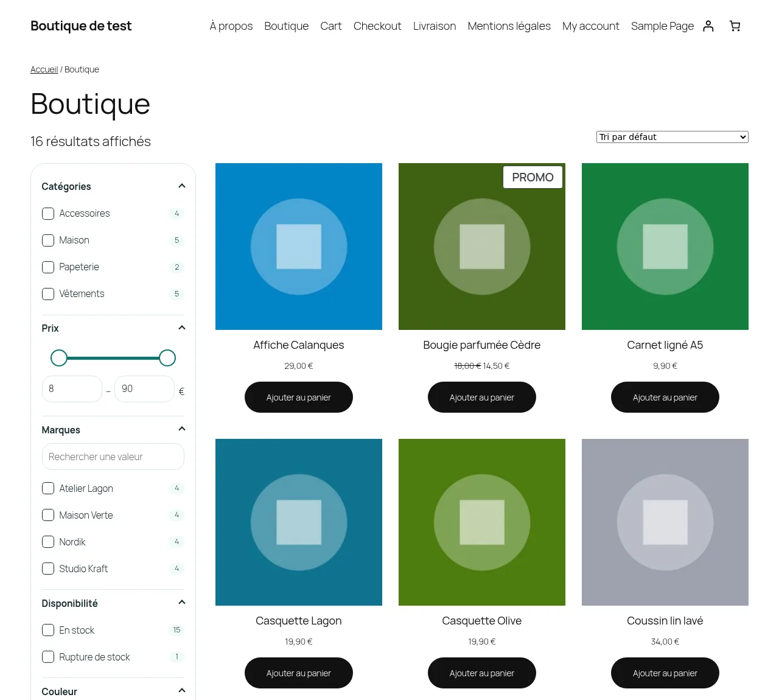Open the Casquette Lagon product image
This screenshot has height=700, width=779.
point(299,522)
